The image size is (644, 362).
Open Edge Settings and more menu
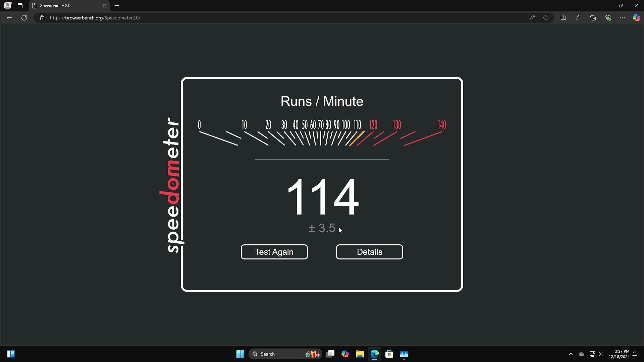(x=623, y=18)
